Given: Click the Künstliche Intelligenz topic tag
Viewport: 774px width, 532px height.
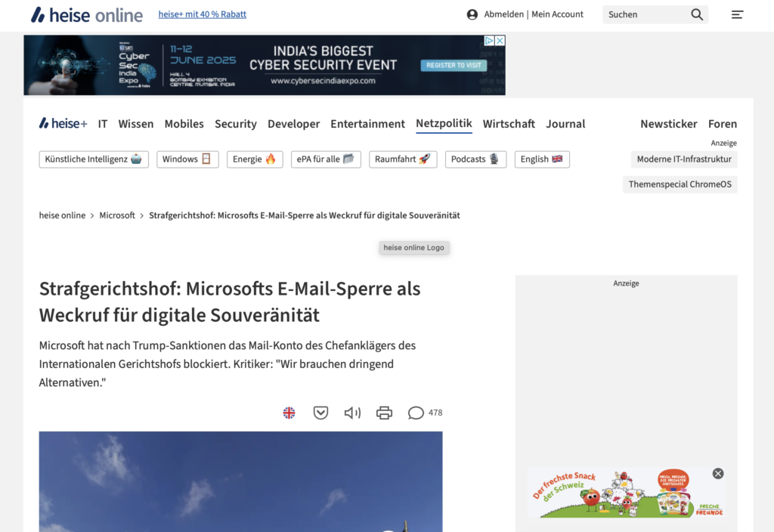Looking at the screenshot, I should click(x=94, y=159).
